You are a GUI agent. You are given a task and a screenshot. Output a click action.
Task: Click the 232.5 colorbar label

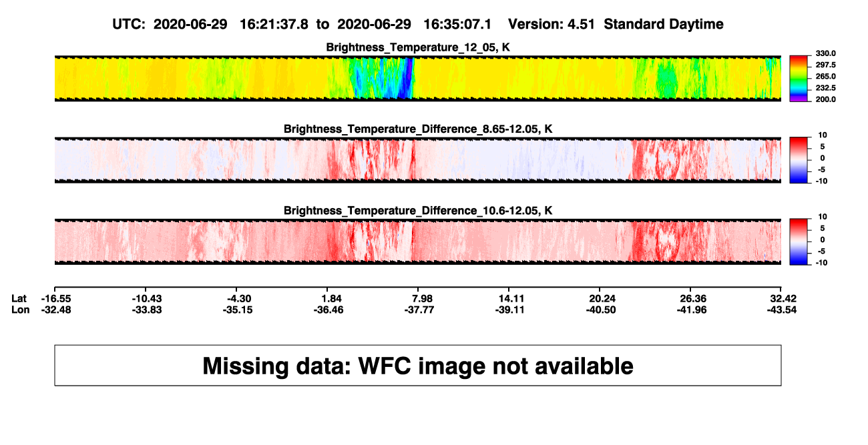(825, 88)
